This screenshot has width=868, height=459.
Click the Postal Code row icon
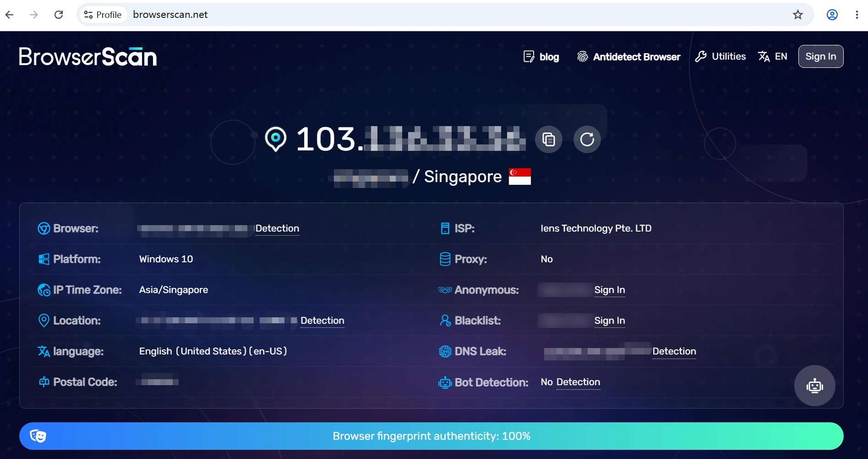click(x=44, y=382)
